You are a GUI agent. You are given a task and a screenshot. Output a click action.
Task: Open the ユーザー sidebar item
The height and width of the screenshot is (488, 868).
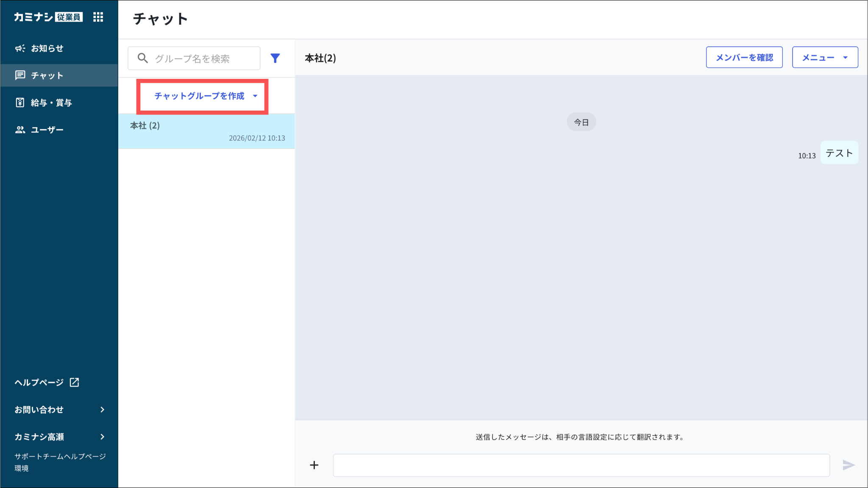47,130
